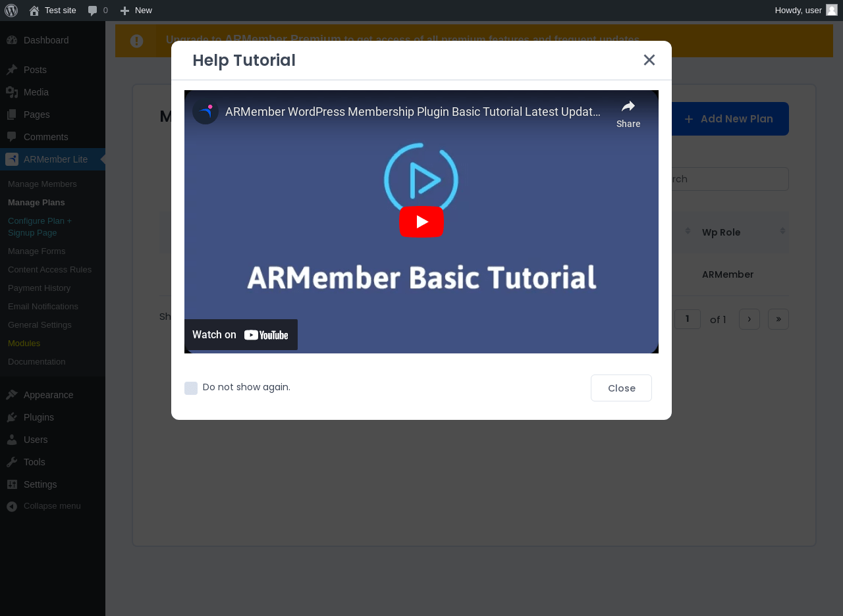
Task: Open Modules submenu item
Action: [24, 343]
